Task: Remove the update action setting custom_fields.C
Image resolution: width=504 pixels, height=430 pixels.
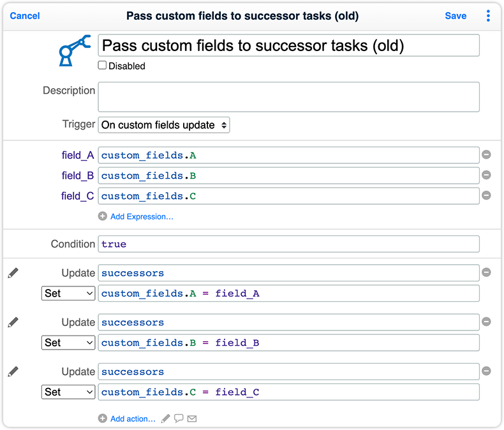Action: click(x=486, y=371)
